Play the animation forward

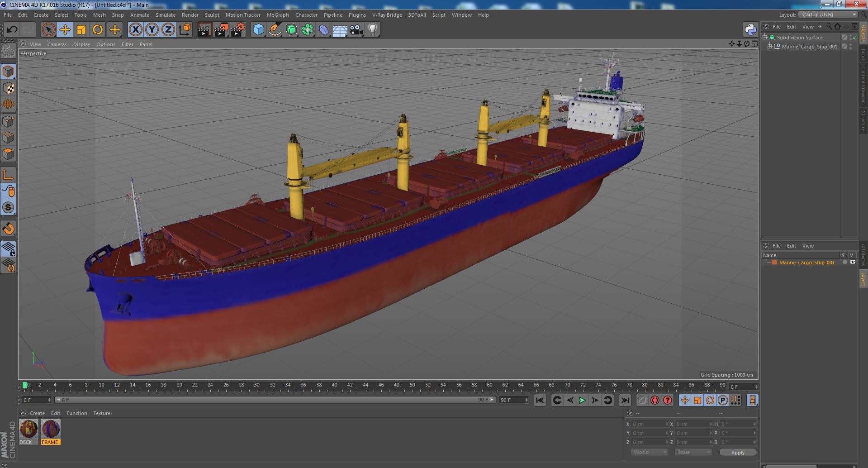pyautogui.click(x=583, y=400)
